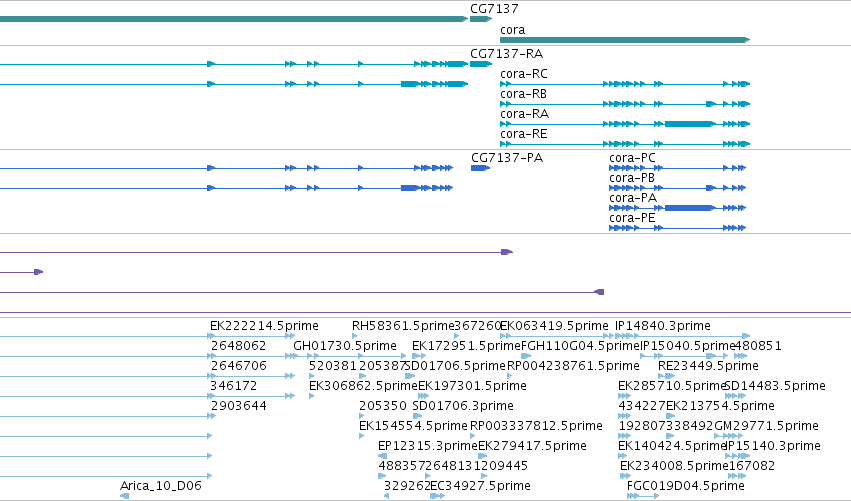This screenshot has height=501, width=851.
Task: Click the SD01706.5prime label
Action: coord(455,366)
